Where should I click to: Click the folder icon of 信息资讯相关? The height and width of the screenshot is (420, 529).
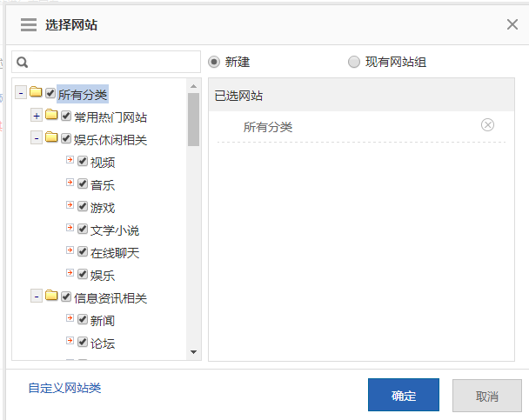point(51,296)
